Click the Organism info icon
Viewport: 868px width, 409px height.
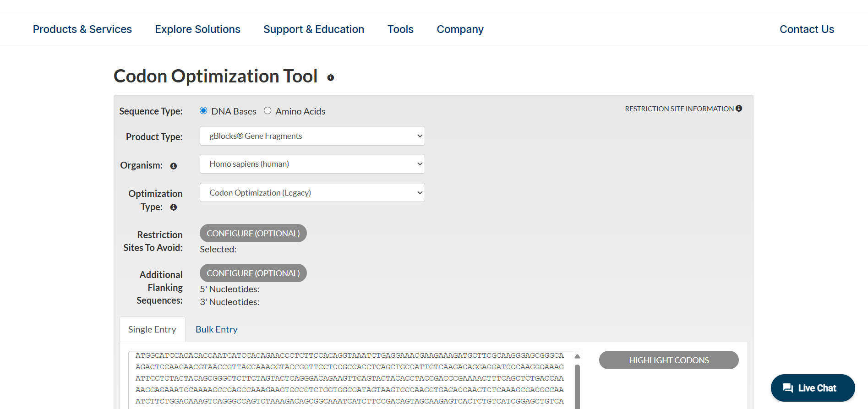pyautogui.click(x=174, y=166)
